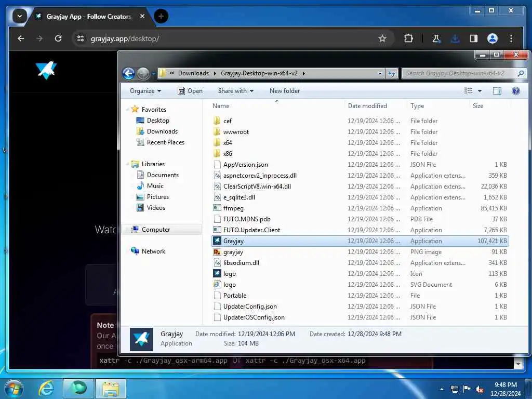Select Documents library
The height and width of the screenshot is (399, 532).
163,175
